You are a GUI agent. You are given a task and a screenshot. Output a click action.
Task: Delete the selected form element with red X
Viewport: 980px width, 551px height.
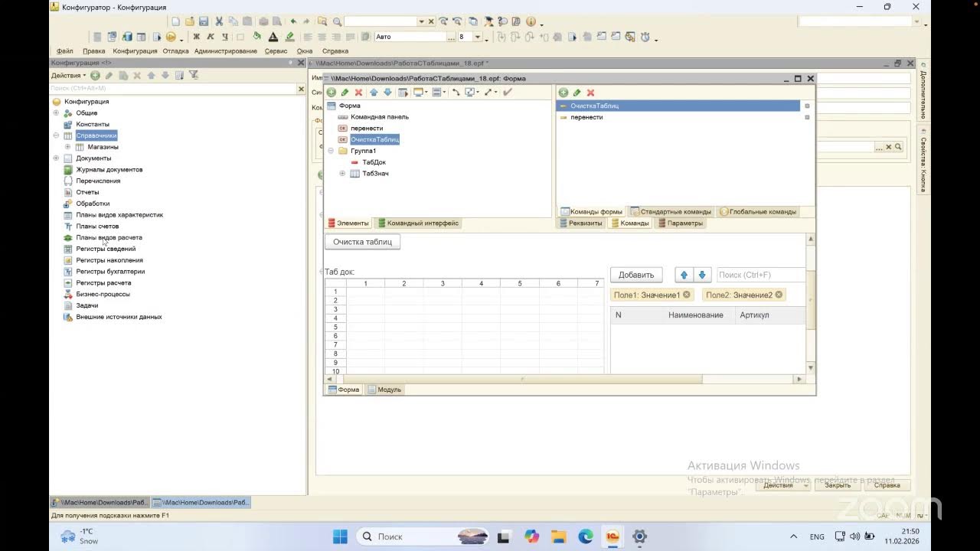[x=358, y=93]
